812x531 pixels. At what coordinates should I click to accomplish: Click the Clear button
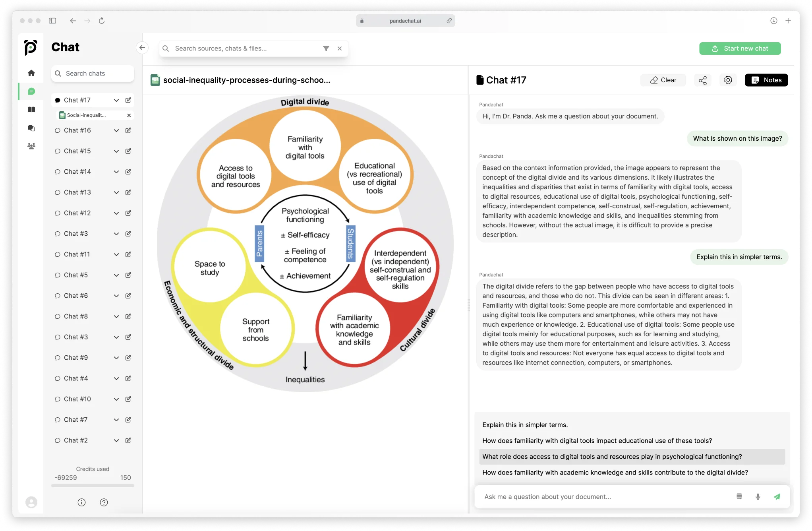(x=663, y=80)
